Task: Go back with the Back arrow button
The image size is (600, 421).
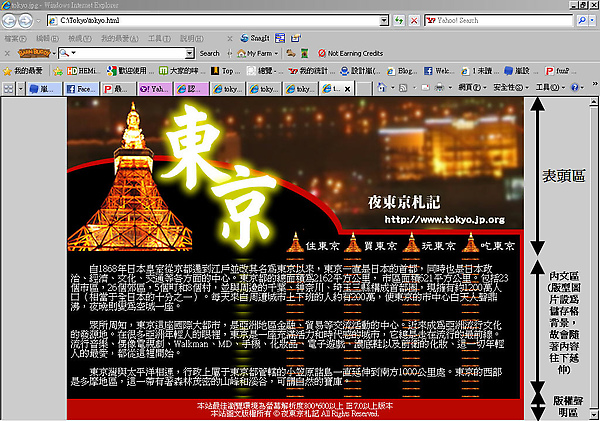Action: pyautogui.click(x=9, y=21)
